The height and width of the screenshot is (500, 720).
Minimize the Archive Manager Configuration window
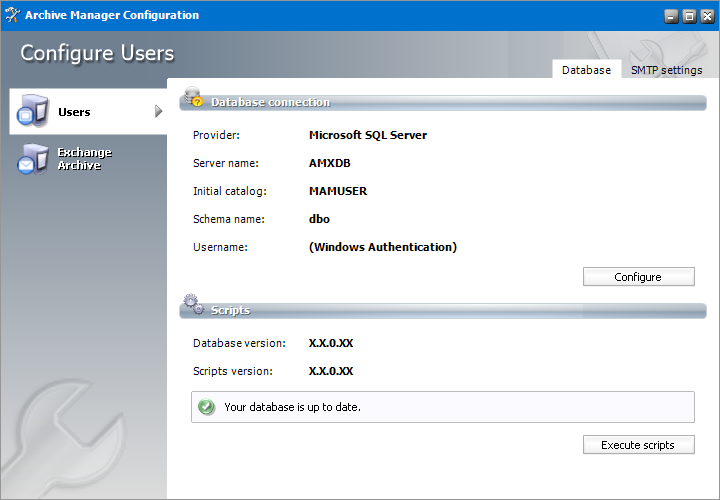[671, 16]
